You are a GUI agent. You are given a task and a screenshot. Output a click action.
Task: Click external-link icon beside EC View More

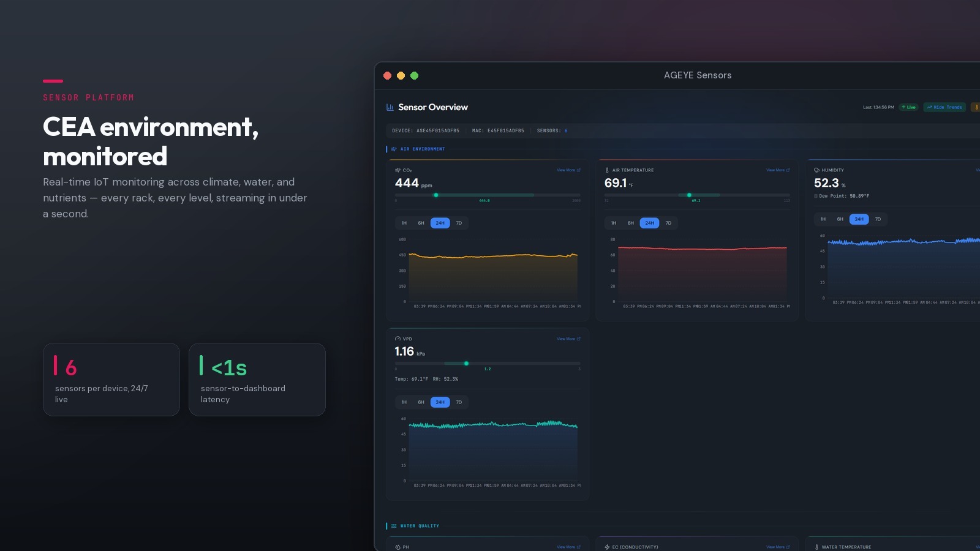pyautogui.click(x=788, y=547)
